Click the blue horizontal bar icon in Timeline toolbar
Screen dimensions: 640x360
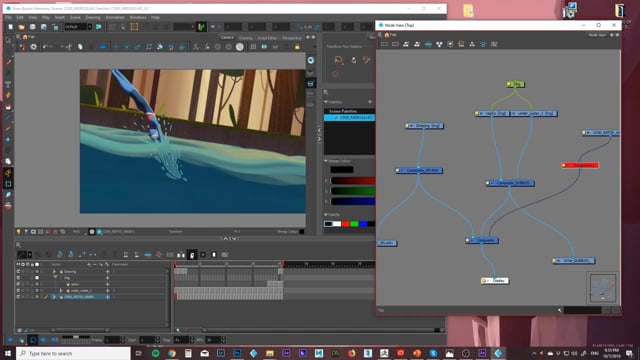click(x=148, y=255)
